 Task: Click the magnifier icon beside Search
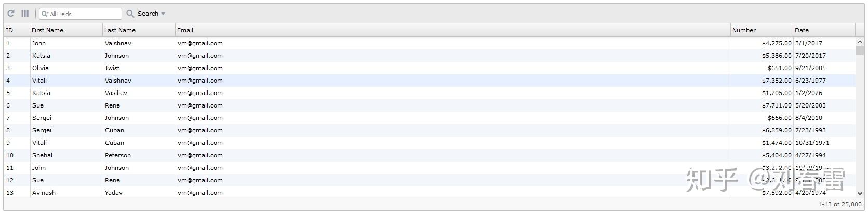click(x=130, y=14)
